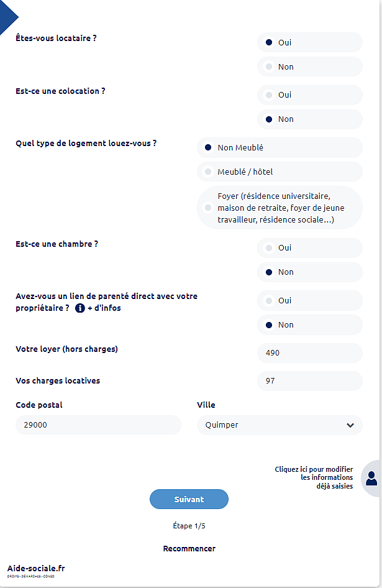382x588 pixels.
Task: Pick Oui for Est-ce une chambre
Action: click(x=309, y=247)
